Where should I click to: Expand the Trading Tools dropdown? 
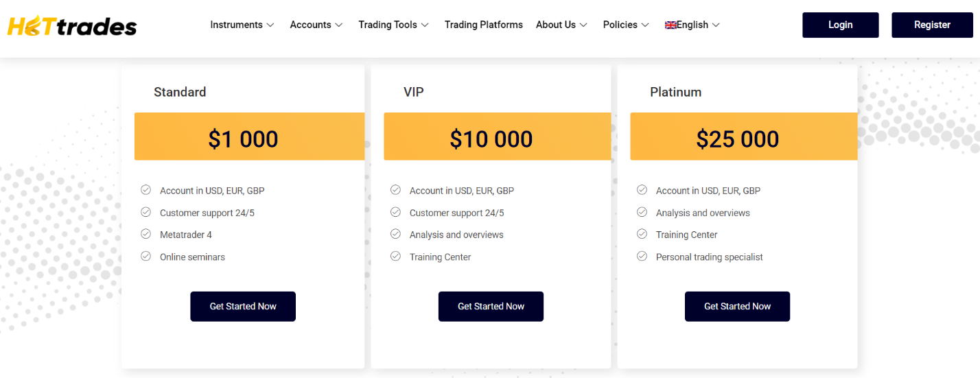[393, 25]
